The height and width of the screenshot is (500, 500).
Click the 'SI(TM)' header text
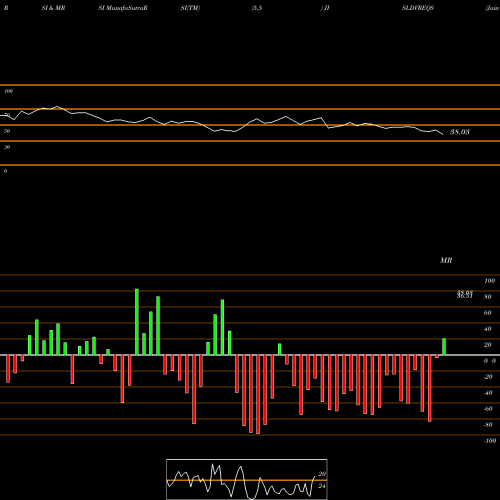[x=190, y=8]
